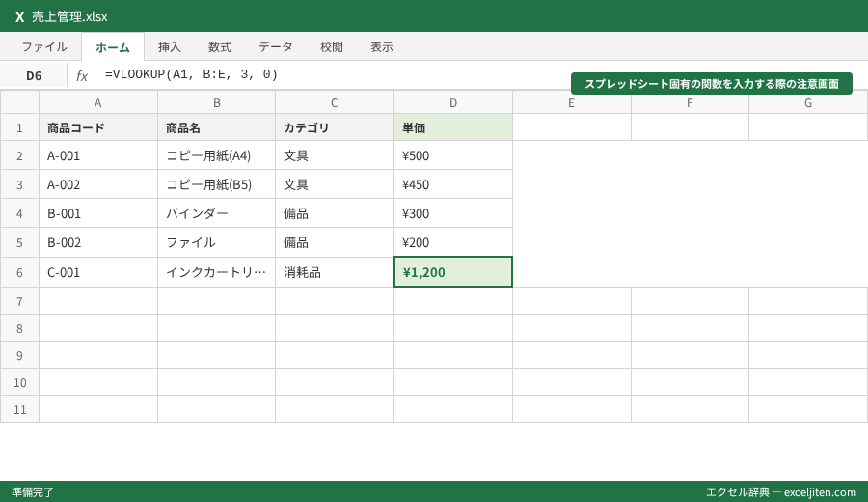Select the ¥300 price cell
The width and height of the screenshot is (868, 502).
(x=453, y=213)
